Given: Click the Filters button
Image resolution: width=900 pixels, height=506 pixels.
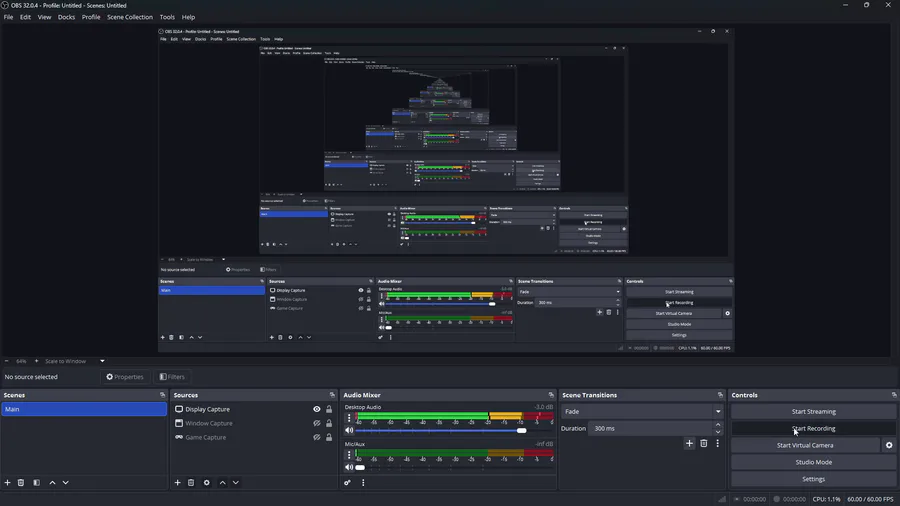Looking at the screenshot, I should tap(172, 377).
